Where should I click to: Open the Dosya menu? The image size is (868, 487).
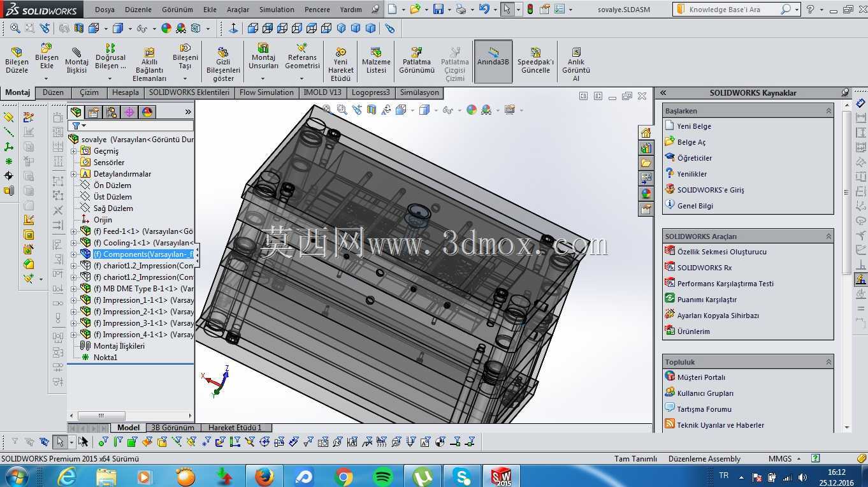tap(105, 10)
